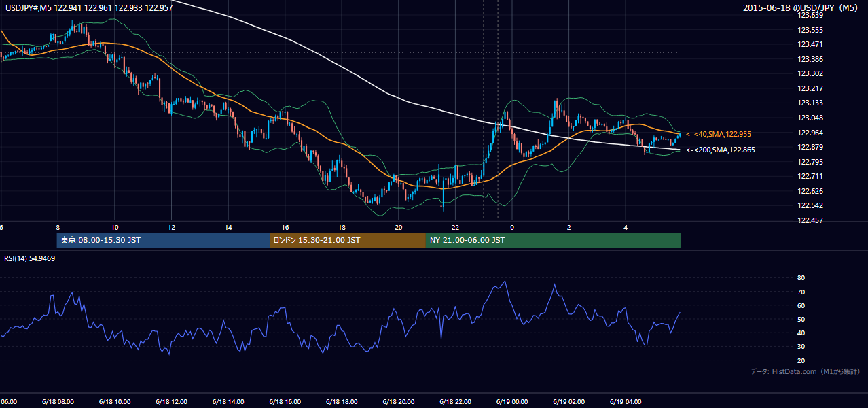The width and height of the screenshot is (868, 408).
Task: Select the London session bar ロンドン 15:30-21:00 JST
Action: click(348, 240)
